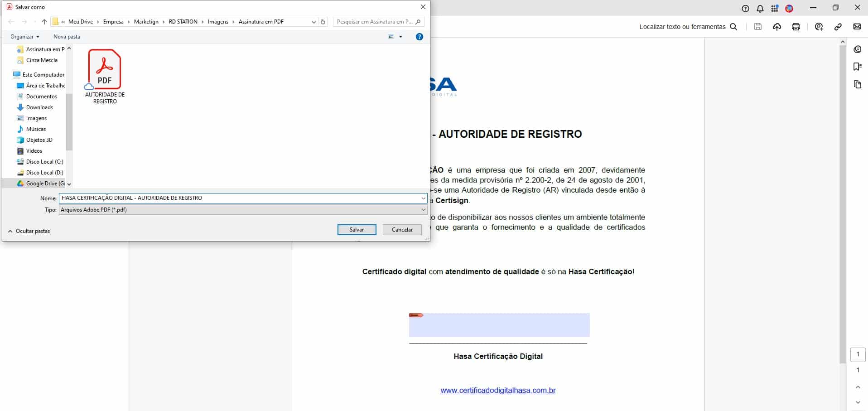Screen dimensions: 868x411
Task: Open the Assinatura em P folder in sidebar
Action: (x=41, y=49)
